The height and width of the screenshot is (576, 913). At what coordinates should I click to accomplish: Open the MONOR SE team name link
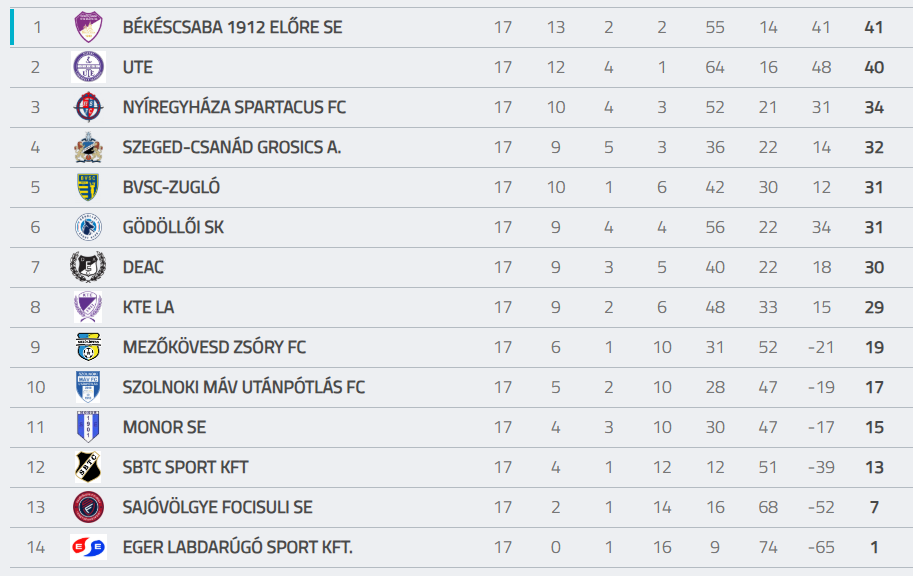tap(164, 427)
